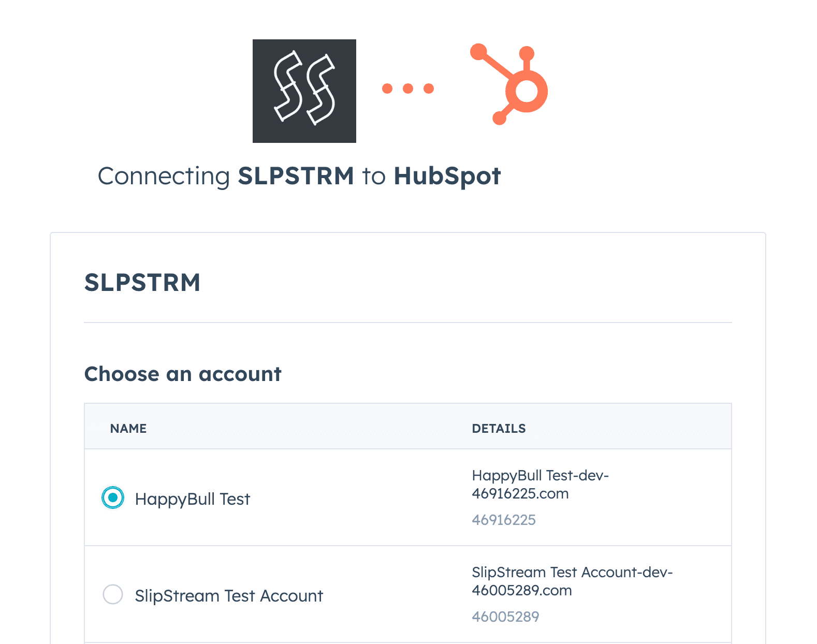Click the rightmost orange connector dot
Viewport: 817px width, 644px height.
[429, 88]
